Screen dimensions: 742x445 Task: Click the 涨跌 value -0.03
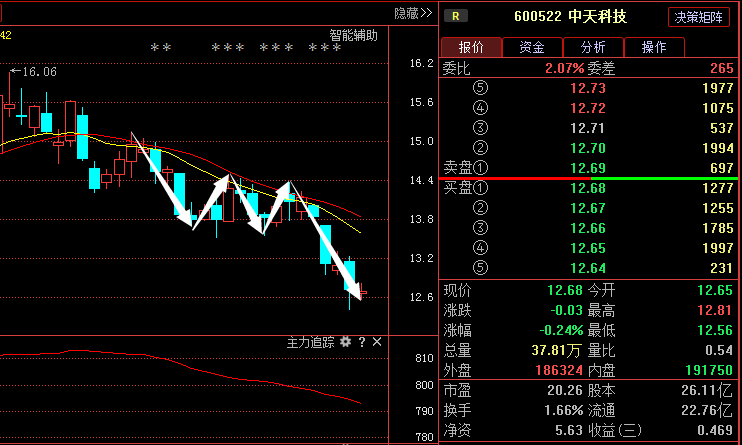pyautogui.click(x=566, y=311)
